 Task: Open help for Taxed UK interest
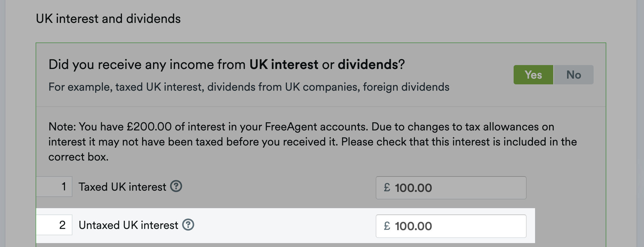(176, 186)
